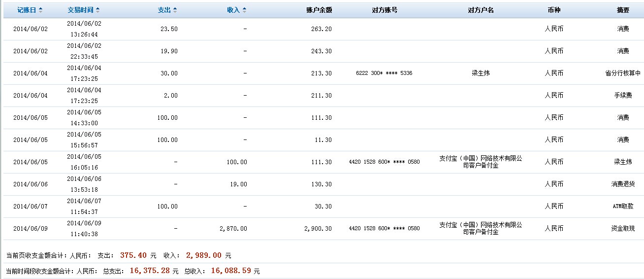Select the 手续费 summary cell
The width and height of the screenshot is (644, 279).
tap(623, 96)
